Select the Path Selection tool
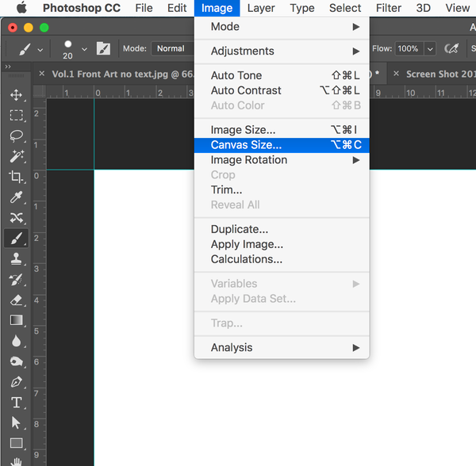The width and height of the screenshot is (476, 466). [x=16, y=422]
